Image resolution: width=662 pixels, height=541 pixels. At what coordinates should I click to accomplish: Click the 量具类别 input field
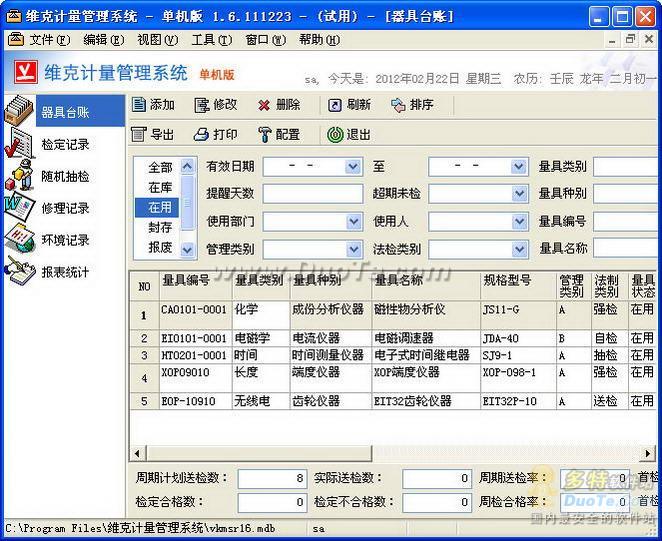click(627, 167)
